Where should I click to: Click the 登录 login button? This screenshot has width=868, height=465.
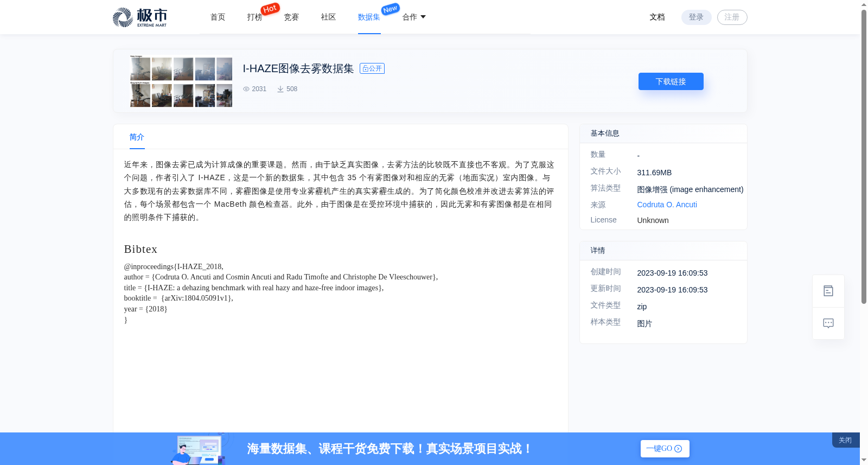[x=696, y=17]
